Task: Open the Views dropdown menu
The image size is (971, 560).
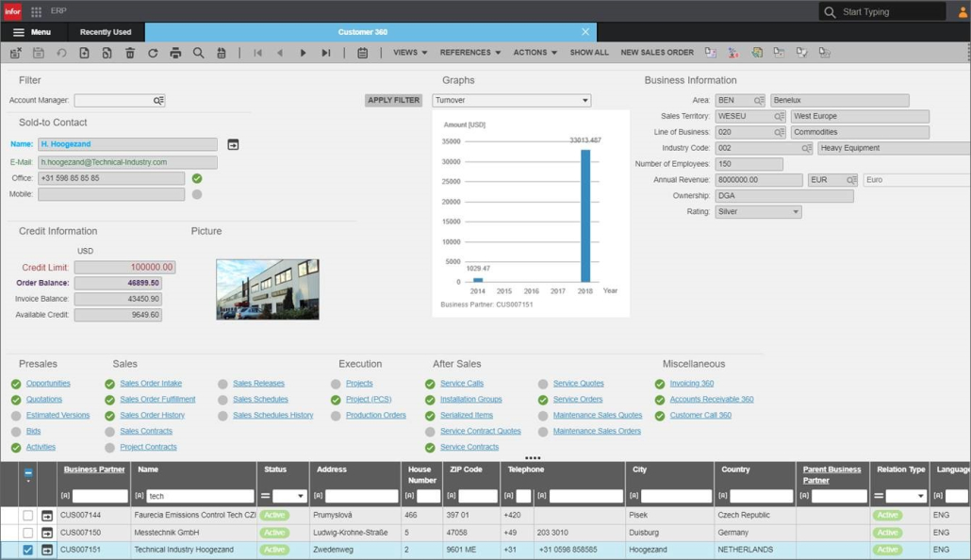Action: coord(410,53)
